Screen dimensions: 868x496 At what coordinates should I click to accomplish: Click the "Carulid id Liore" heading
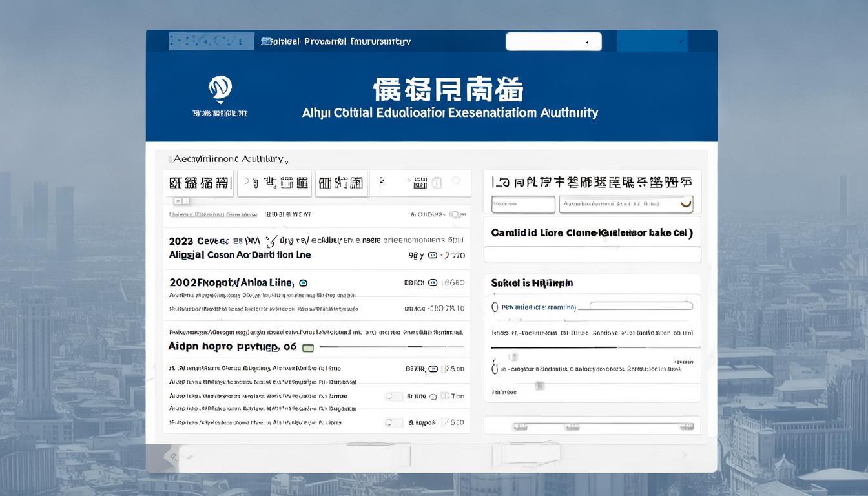592,233
